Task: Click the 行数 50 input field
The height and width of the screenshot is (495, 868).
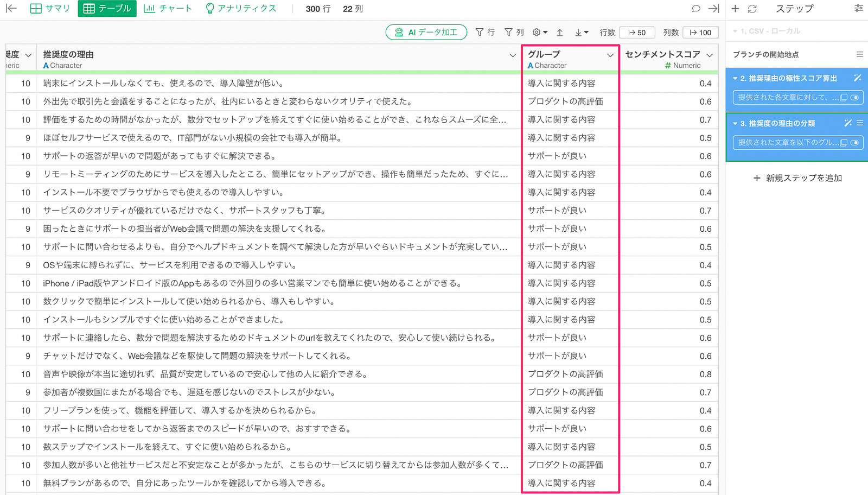Action: [638, 32]
